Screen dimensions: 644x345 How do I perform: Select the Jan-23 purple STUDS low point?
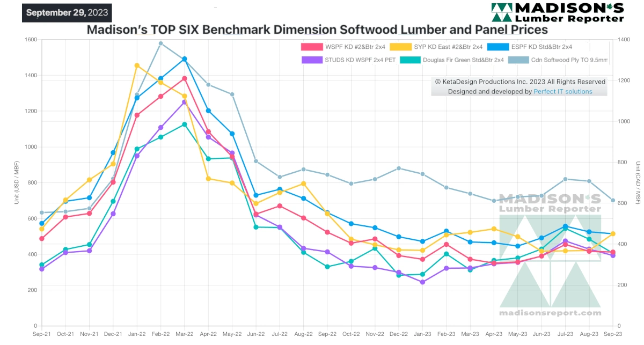tap(422, 282)
